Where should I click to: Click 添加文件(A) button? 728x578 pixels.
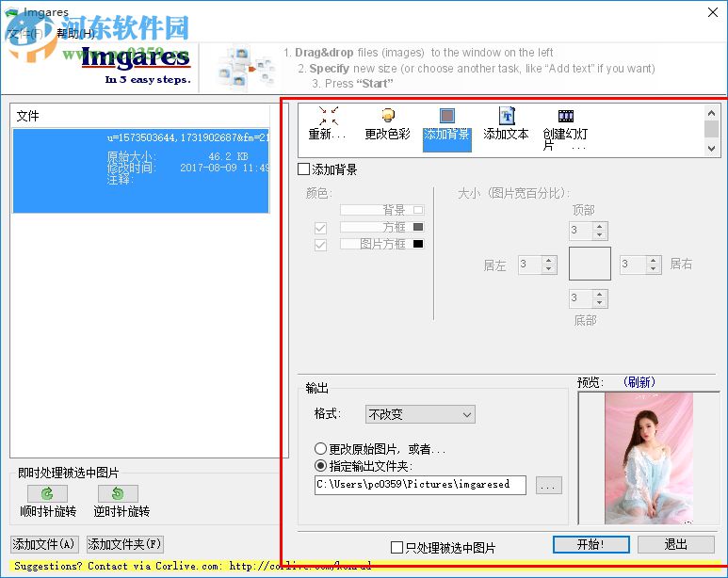tap(44, 544)
